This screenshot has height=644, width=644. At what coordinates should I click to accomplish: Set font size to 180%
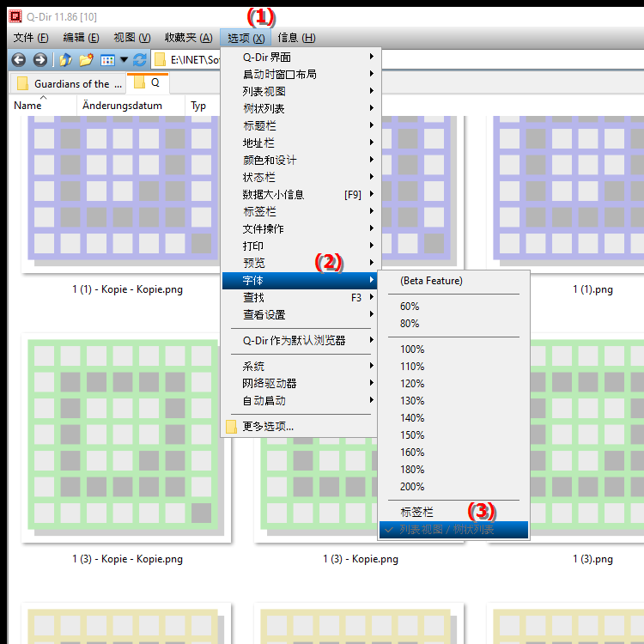[454, 470]
